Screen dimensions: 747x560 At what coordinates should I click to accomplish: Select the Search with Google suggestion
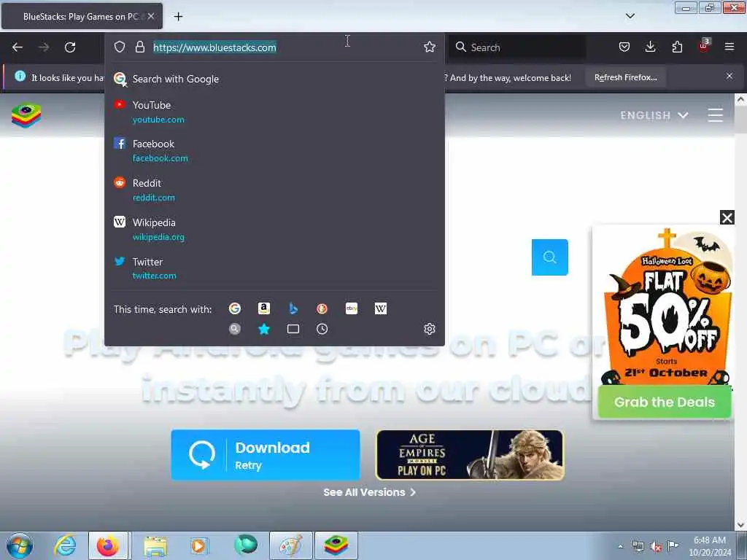274,79
